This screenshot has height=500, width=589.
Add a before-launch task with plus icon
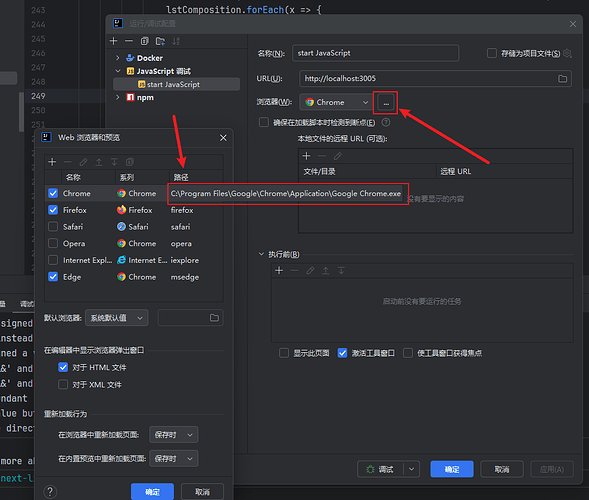(x=279, y=270)
